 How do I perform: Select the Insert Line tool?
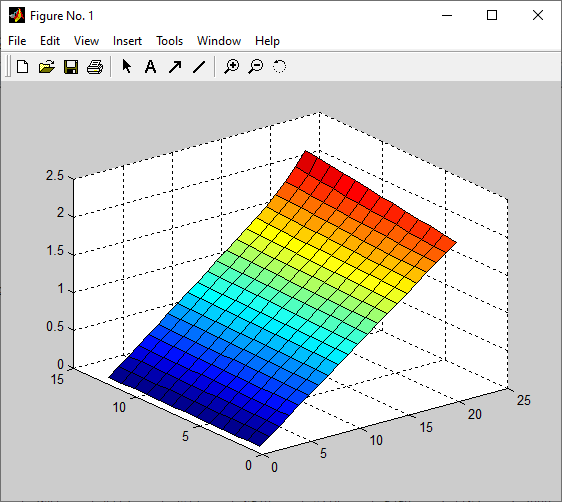(199, 67)
